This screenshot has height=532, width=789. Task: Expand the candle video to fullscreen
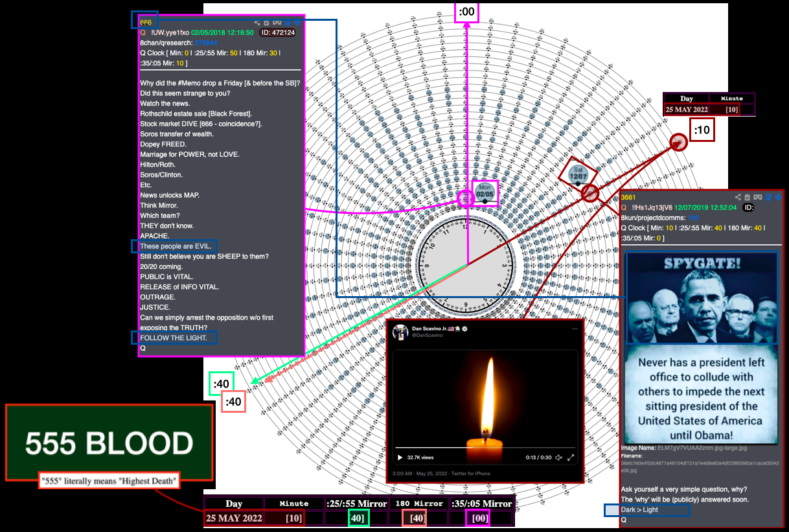click(571, 457)
